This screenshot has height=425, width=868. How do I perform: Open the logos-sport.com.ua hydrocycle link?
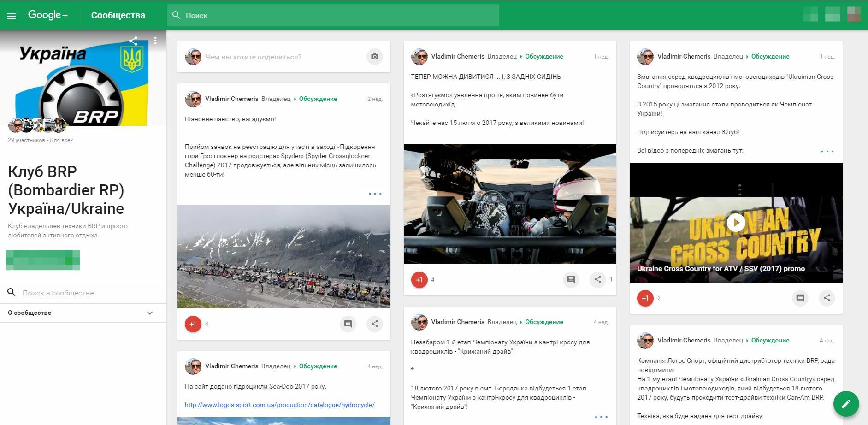point(279,405)
